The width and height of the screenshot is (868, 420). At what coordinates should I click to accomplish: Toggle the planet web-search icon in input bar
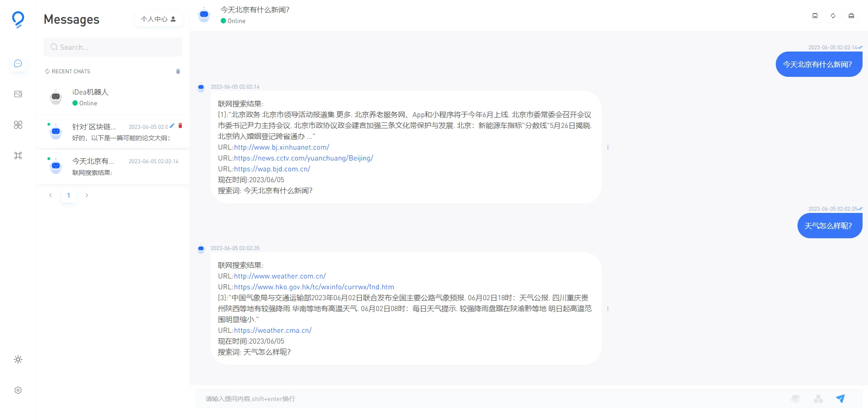click(x=795, y=398)
